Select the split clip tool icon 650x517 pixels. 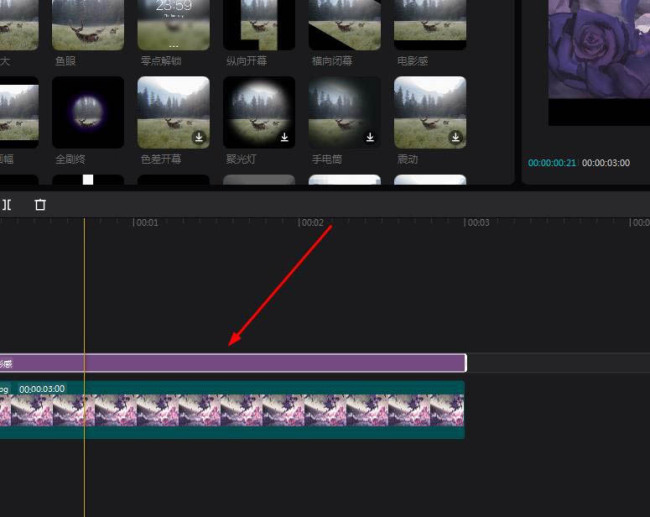(7, 204)
